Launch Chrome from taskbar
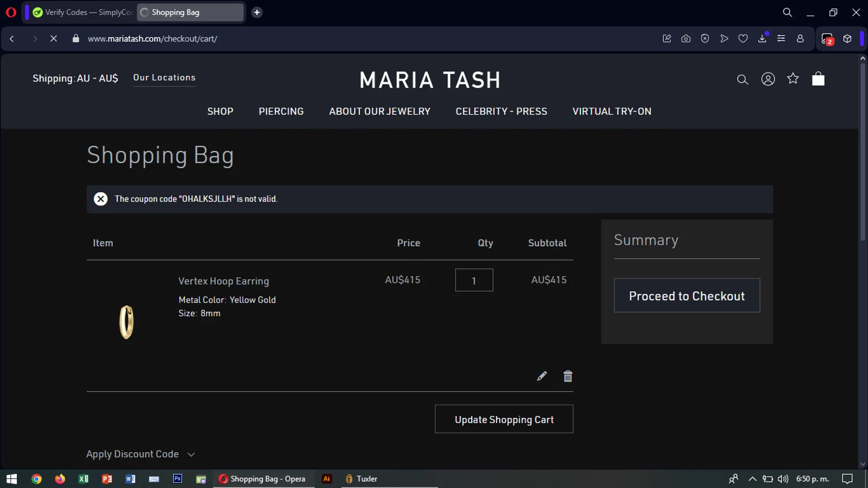Screen dimensions: 868x488 [x=36, y=479]
